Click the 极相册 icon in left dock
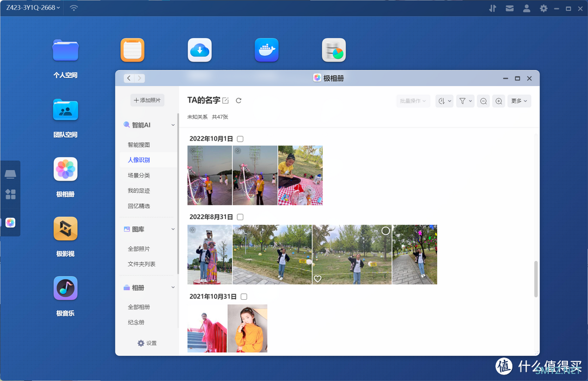 pyautogui.click(x=10, y=222)
